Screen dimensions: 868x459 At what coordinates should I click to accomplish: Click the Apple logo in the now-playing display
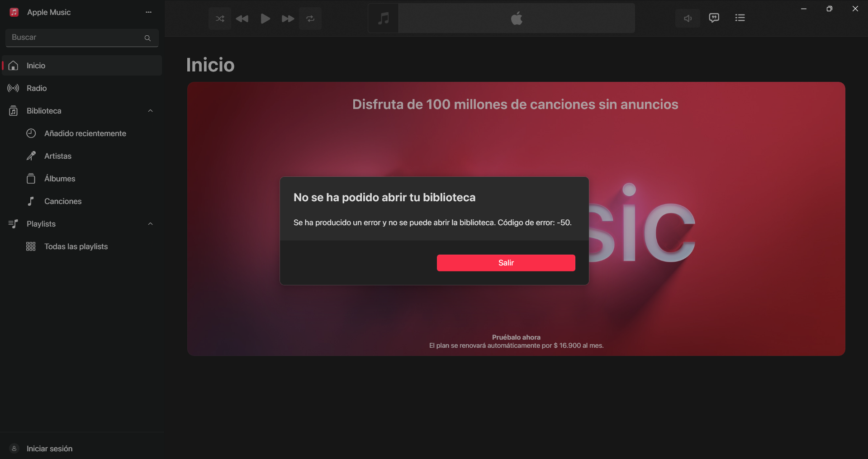click(517, 18)
